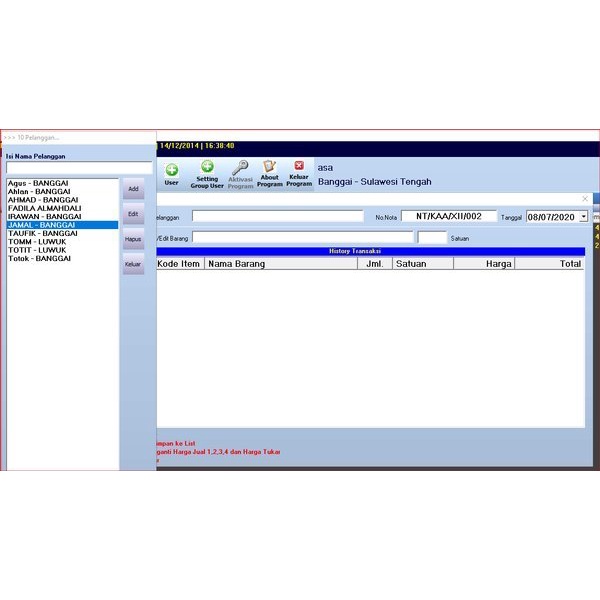Click the Pelanggan text field
The width and height of the screenshot is (600, 600).
(277, 216)
